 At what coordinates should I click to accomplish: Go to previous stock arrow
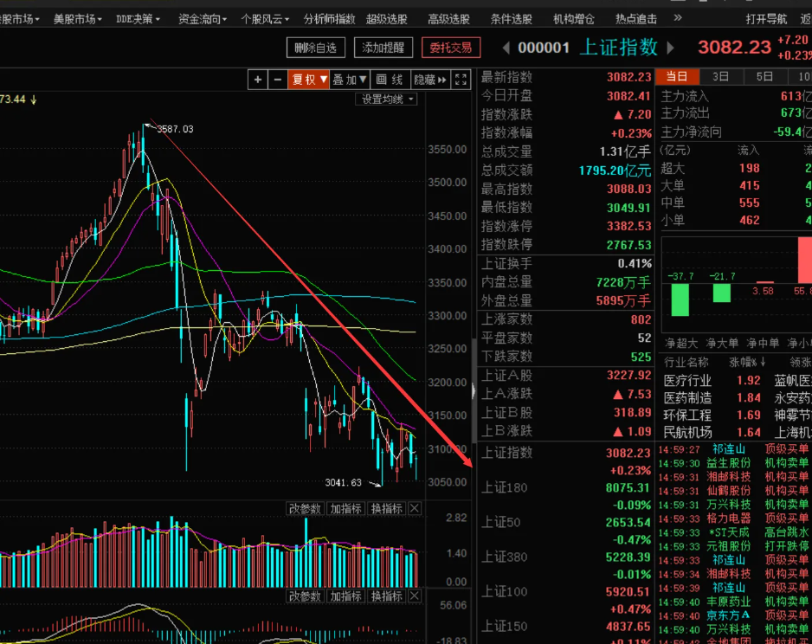[506, 48]
